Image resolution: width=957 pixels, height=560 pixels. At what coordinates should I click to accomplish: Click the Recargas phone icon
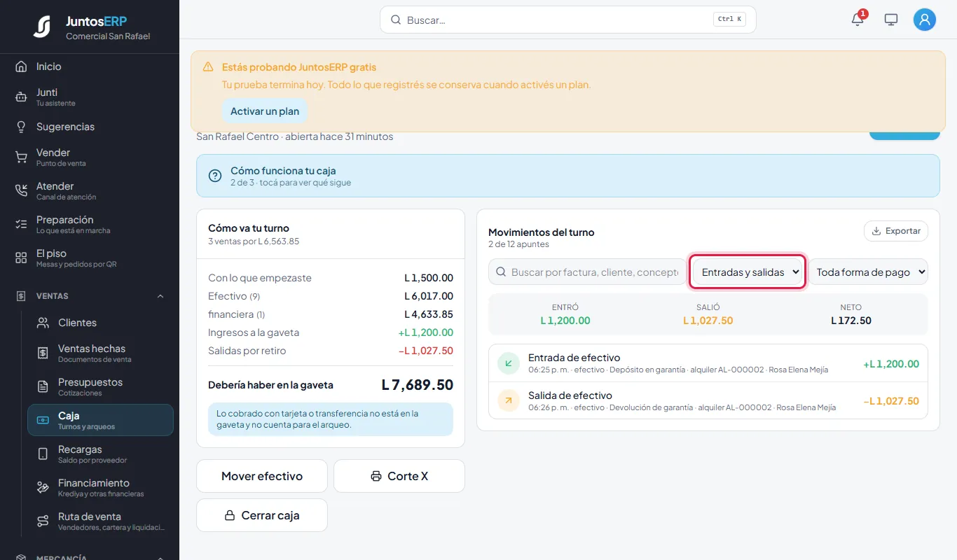coord(43,454)
